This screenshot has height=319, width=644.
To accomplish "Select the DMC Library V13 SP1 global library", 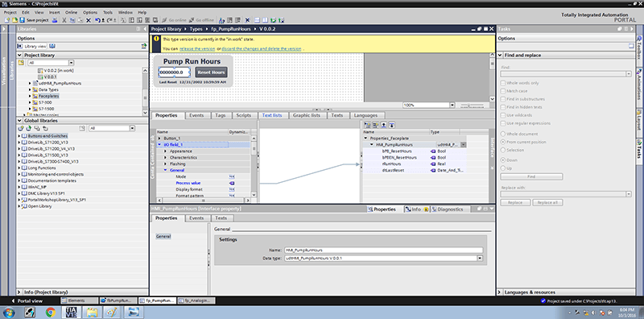I will (x=46, y=193).
